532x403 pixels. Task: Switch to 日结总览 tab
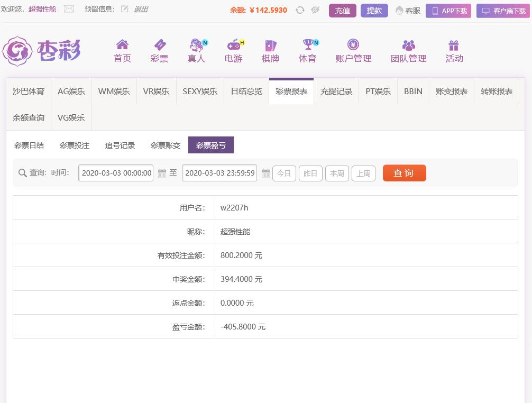pyautogui.click(x=246, y=91)
